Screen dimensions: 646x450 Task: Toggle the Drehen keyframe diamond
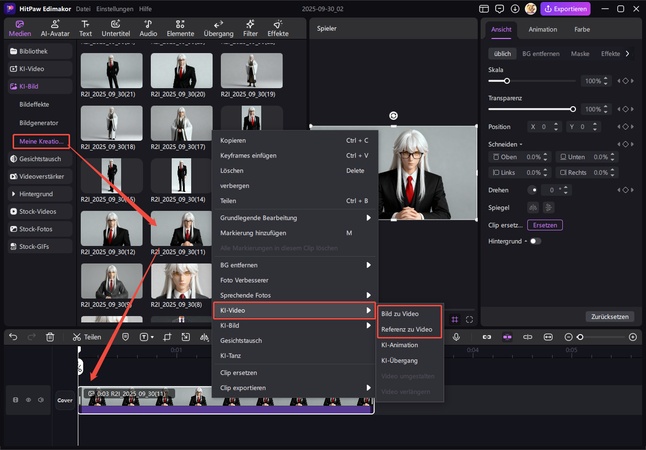click(x=625, y=190)
